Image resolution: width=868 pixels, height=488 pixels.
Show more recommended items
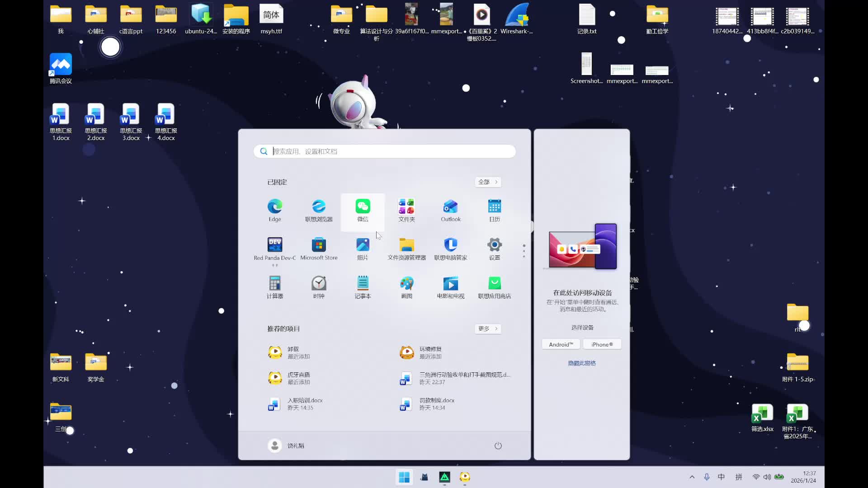(x=488, y=328)
